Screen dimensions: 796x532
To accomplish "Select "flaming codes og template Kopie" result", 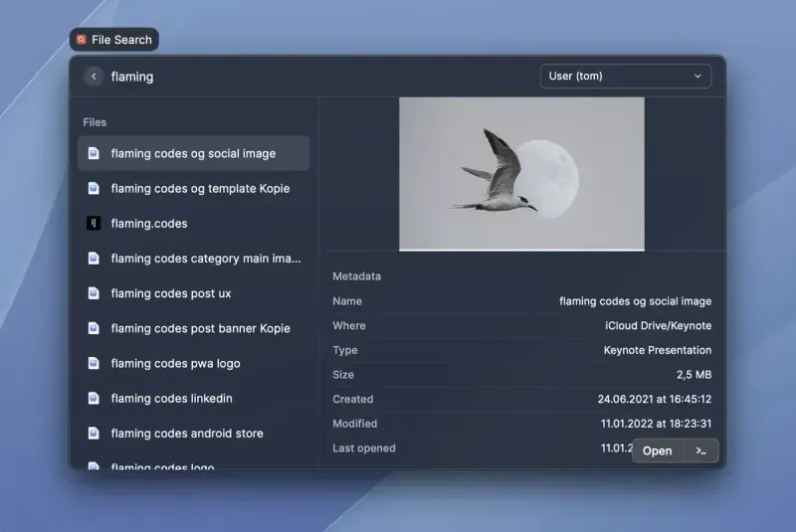I will coord(193,188).
